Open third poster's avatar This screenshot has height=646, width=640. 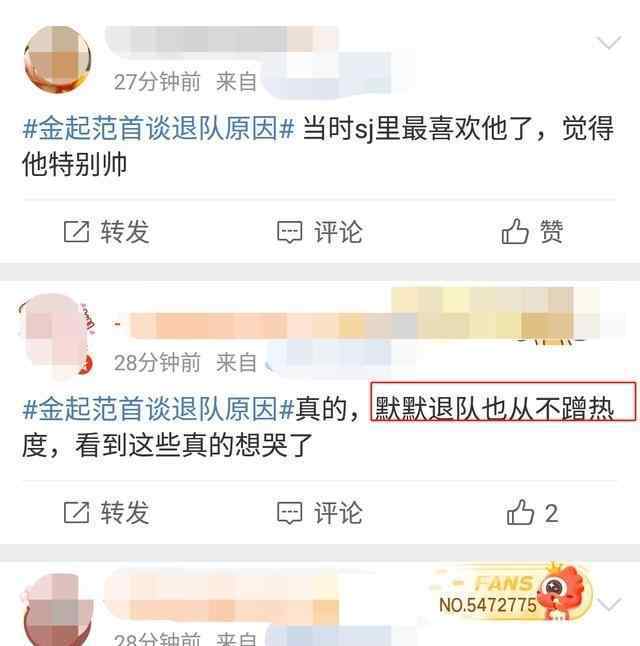pos(58,610)
